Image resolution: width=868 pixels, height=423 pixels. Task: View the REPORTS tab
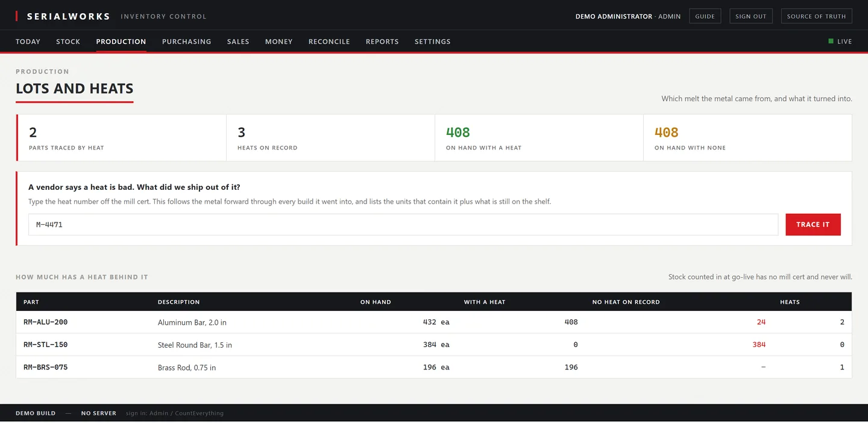[382, 42]
